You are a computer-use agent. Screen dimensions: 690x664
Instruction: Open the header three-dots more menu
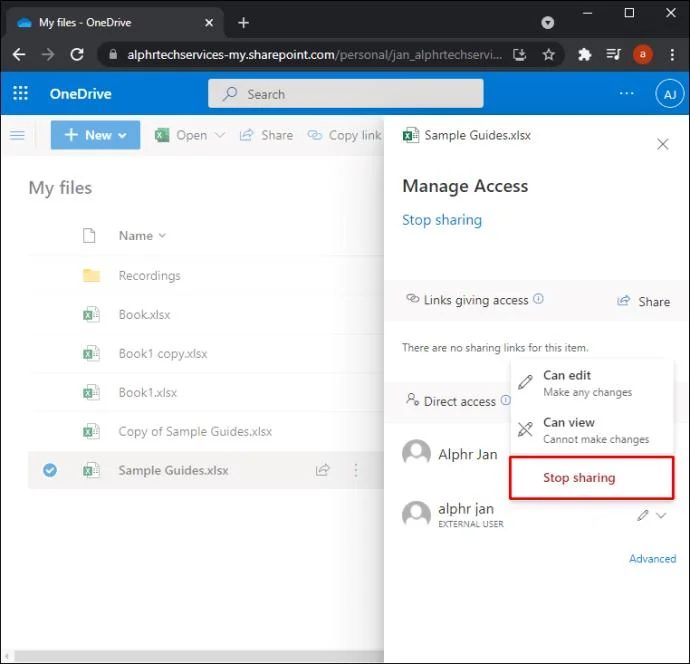click(626, 93)
